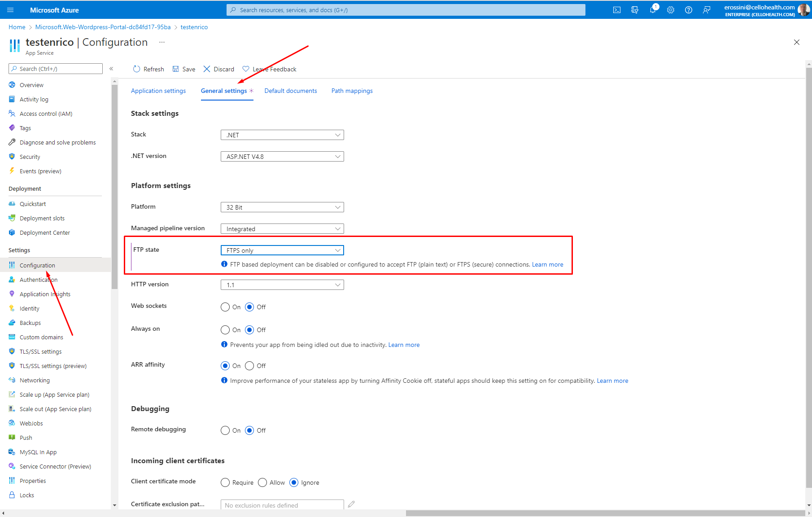Open WebJobs from the sidebar
The image size is (812, 517).
[31, 423]
